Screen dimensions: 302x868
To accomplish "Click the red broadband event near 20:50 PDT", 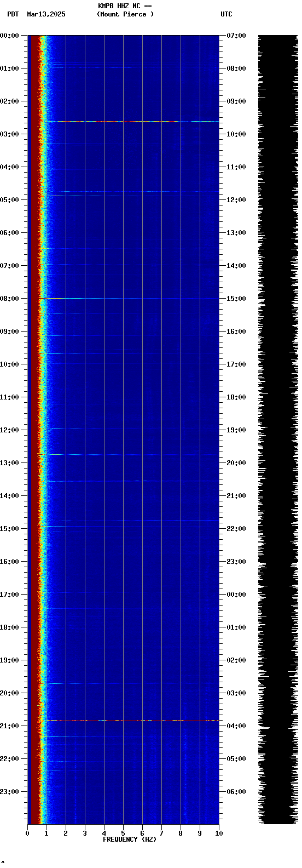I will point(133,720).
